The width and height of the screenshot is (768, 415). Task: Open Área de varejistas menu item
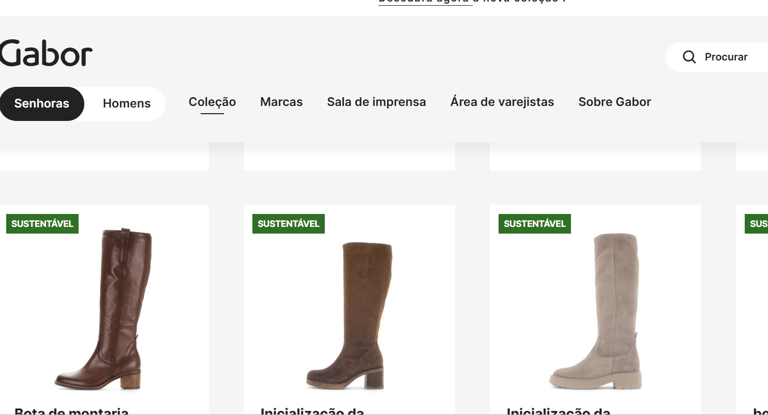[502, 102]
